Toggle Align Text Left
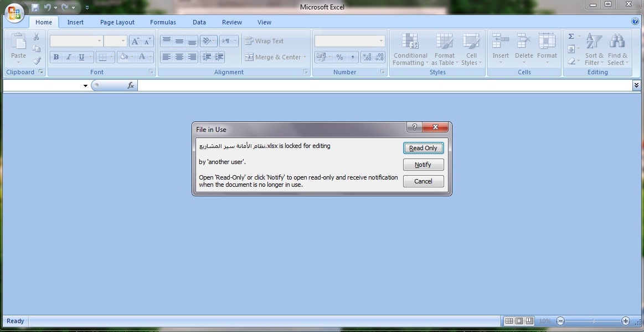The height and width of the screenshot is (332, 644). 166,57
